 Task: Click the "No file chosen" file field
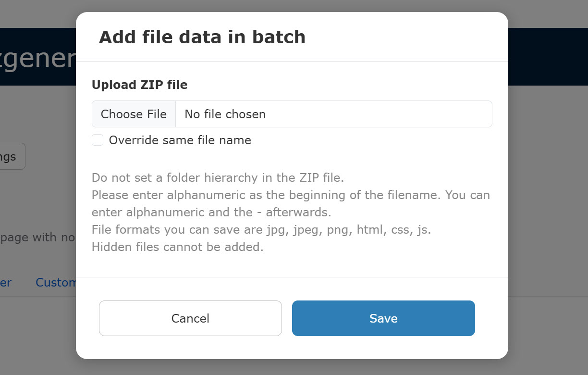point(333,114)
